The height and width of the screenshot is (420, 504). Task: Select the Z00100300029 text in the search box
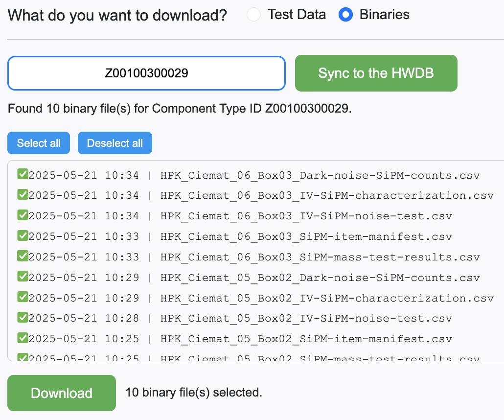coord(146,73)
